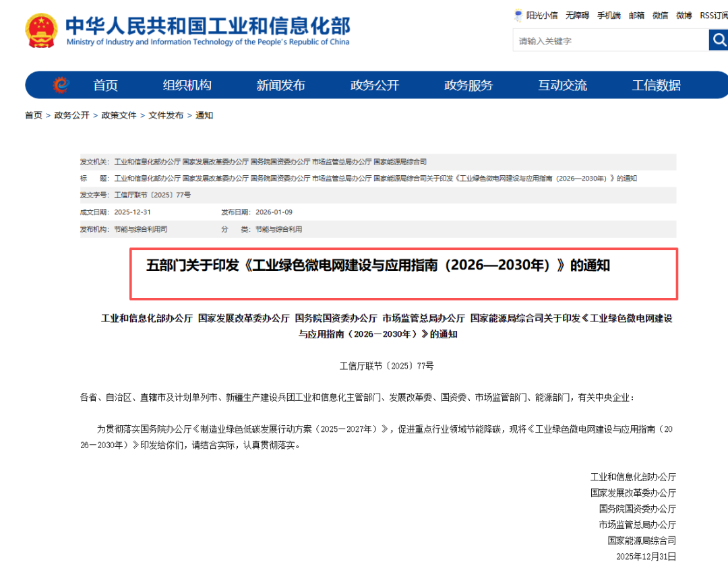Click the keyword search input field
The width and height of the screenshot is (728, 562).
610,41
